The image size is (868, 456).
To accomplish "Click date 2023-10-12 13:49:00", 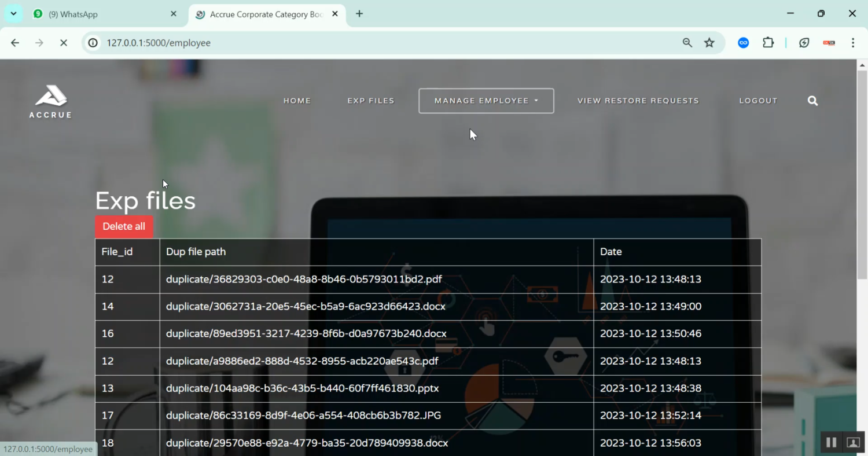I will pos(650,306).
